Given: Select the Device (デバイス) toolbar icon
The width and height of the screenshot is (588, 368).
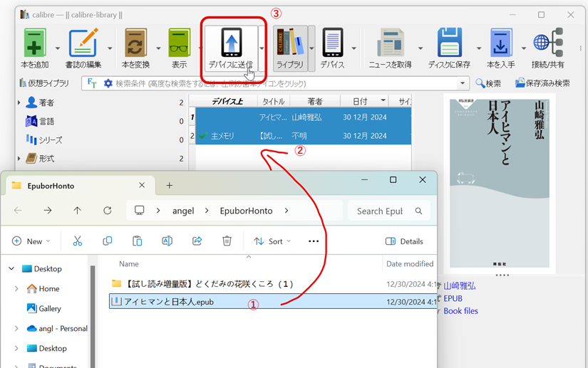Looking at the screenshot, I should coord(332,42).
